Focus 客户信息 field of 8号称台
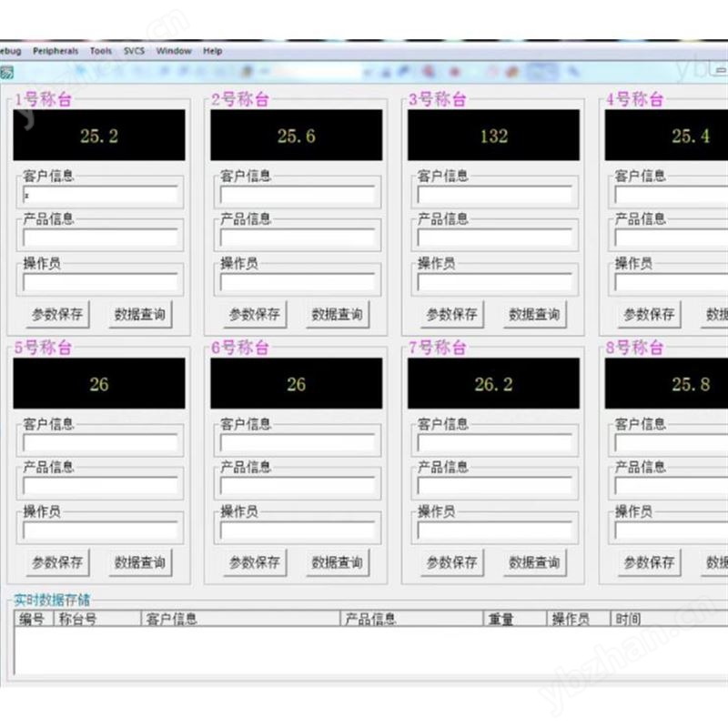This screenshot has width=728, height=728. 672,443
